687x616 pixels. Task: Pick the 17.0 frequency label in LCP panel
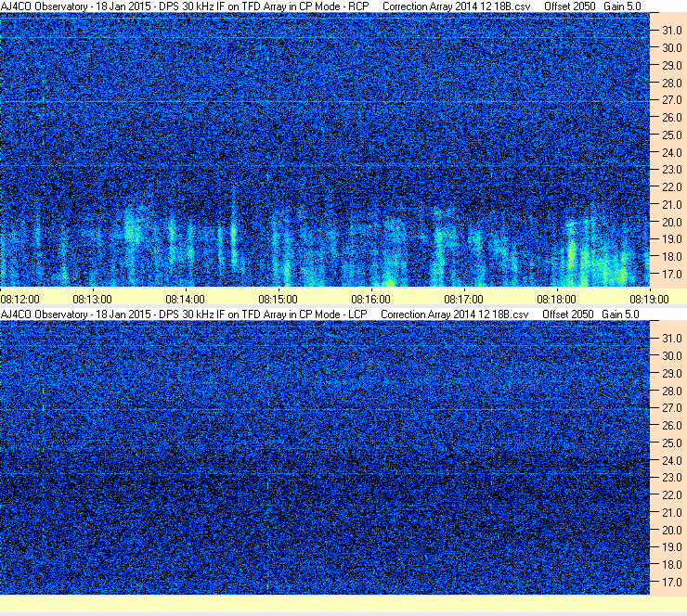coord(672,582)
